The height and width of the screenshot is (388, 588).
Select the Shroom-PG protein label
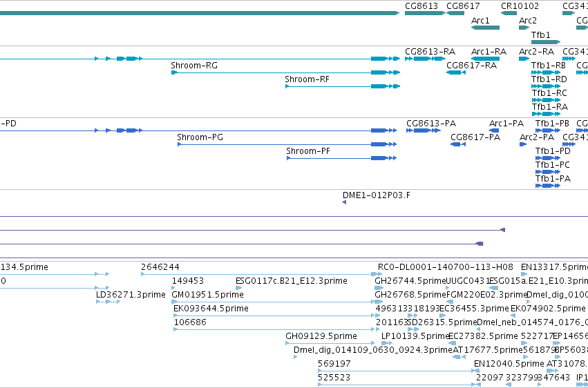coord(200,137)
